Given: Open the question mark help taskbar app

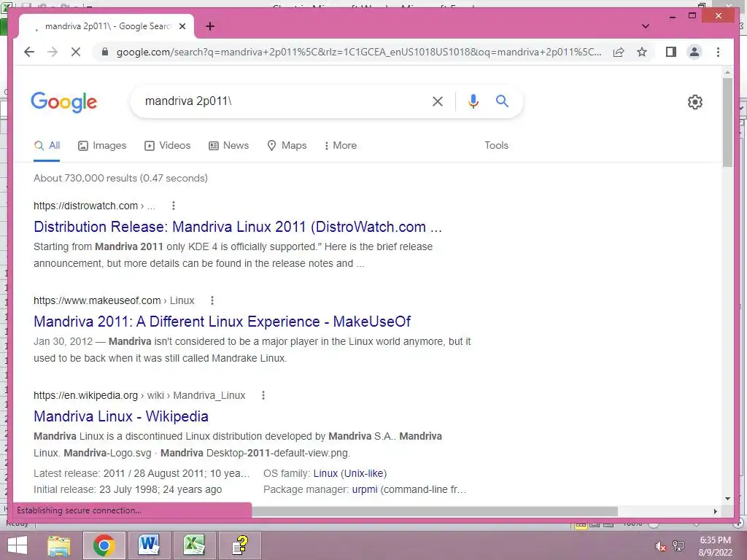Looking at the screenshot, I should (x=239, y=545).
